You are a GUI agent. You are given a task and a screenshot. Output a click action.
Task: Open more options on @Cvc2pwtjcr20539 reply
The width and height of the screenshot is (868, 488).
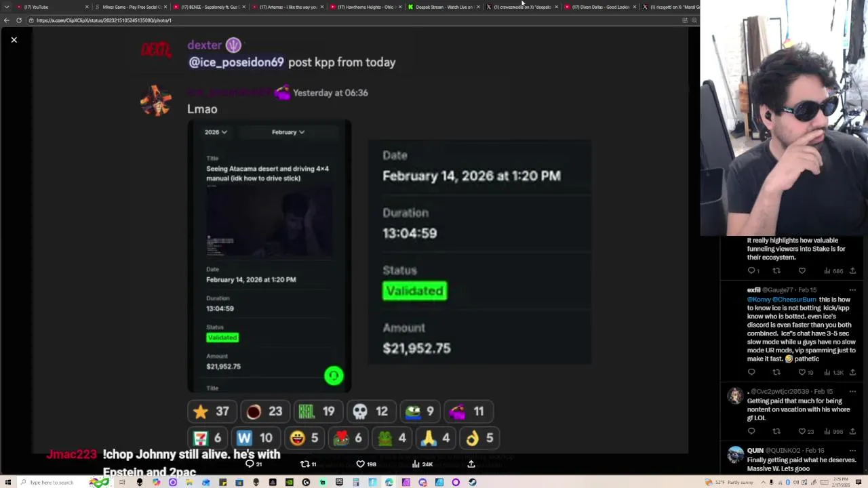coord(852,392)
